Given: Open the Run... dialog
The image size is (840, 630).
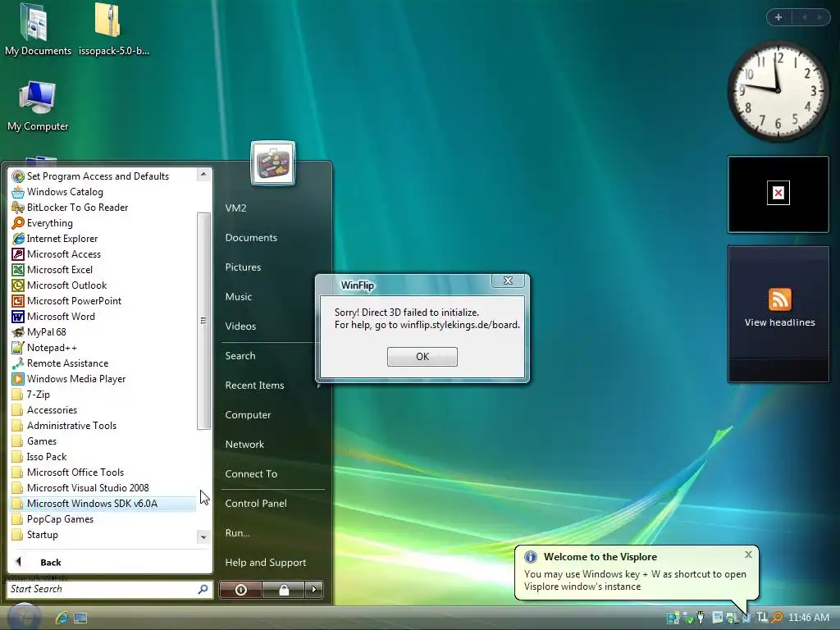Looking at the screenshot, I should coord(237,533).
